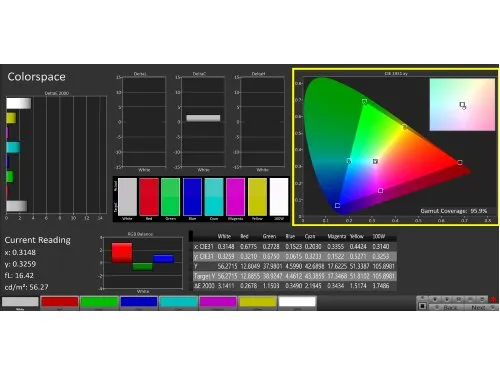Click the CIE 1931 xy gamut chart

pos(396,147)
